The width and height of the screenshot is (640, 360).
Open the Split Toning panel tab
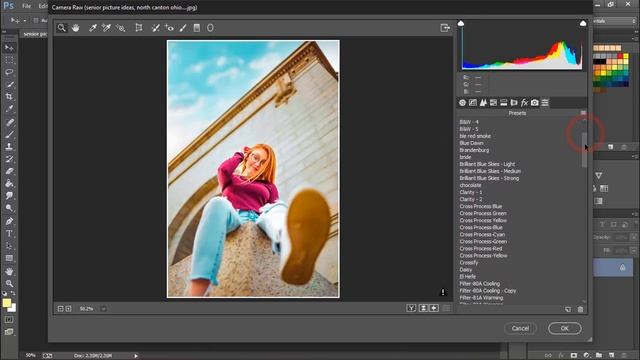coord(504,103)
